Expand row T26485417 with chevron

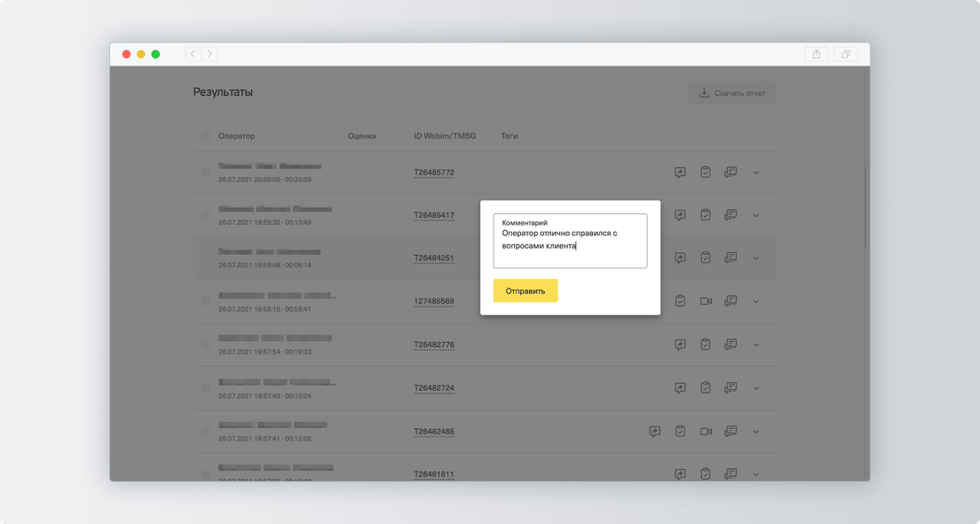pyautogui.click(x=756, y=215)
